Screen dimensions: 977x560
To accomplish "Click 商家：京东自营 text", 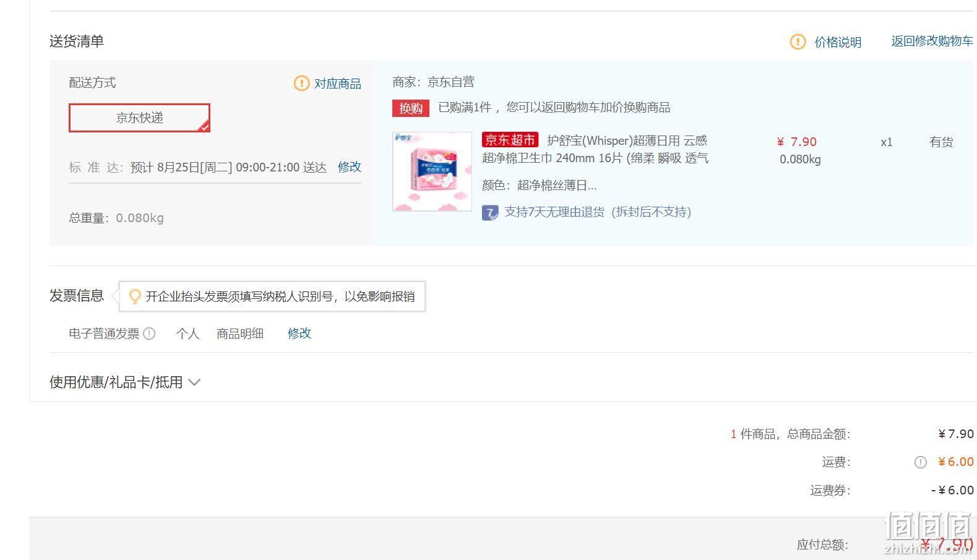I will (434, 82).
